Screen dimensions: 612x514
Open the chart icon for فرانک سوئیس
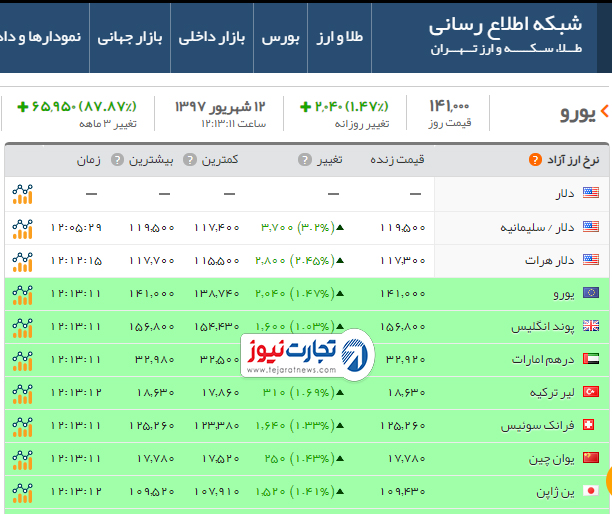[22, 426]
